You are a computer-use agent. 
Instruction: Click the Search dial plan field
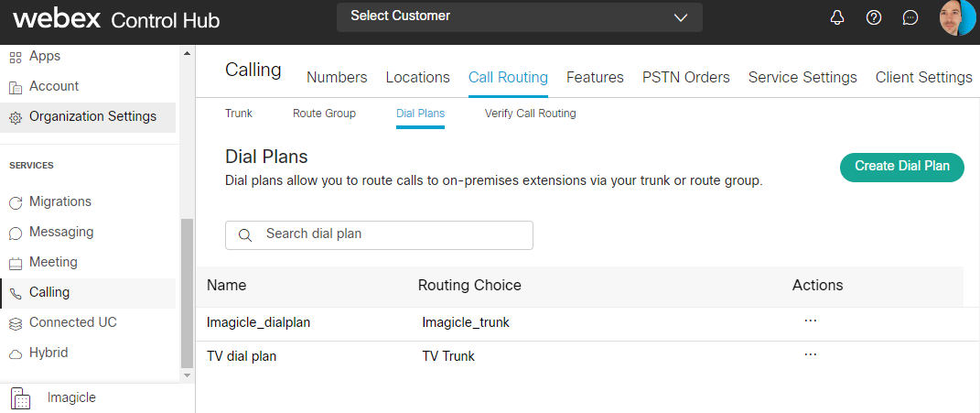(379, 234)
